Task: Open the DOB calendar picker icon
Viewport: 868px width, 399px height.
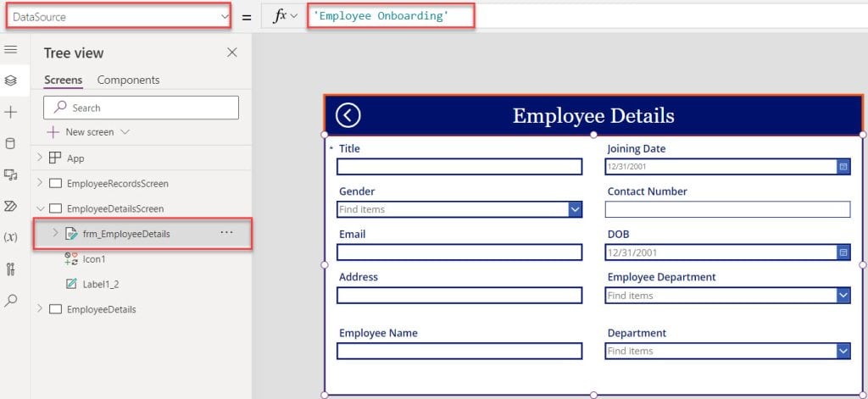Action: coord(843,252)
